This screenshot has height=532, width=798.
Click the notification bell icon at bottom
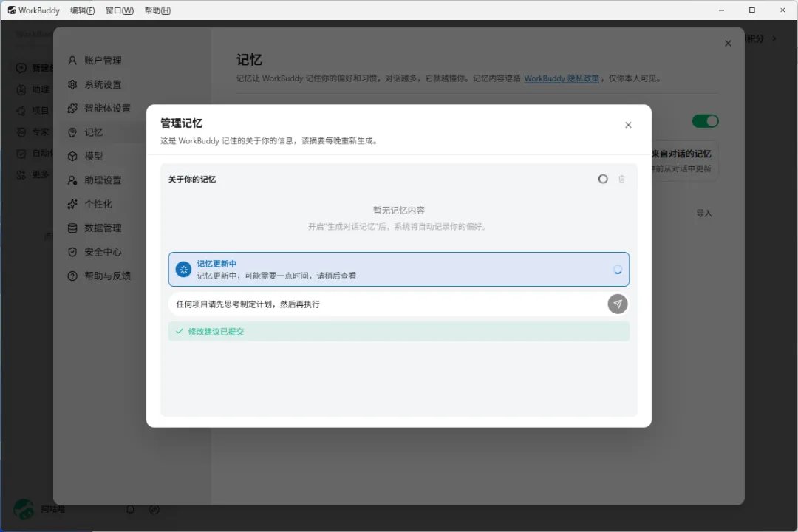[x=130, y=509]
